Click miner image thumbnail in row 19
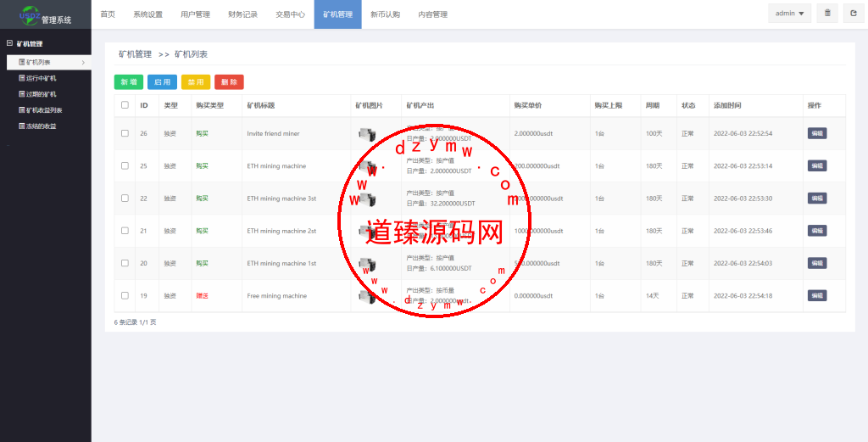Image resolution: width=868 pixels, height=442 pixels. [x=367, y=296]
